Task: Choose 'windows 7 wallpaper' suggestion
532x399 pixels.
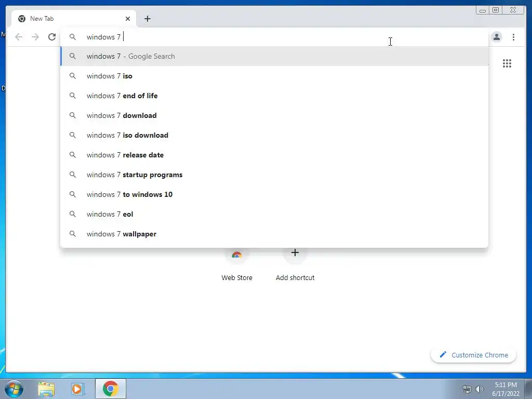Action: click(x=274, y=234)
